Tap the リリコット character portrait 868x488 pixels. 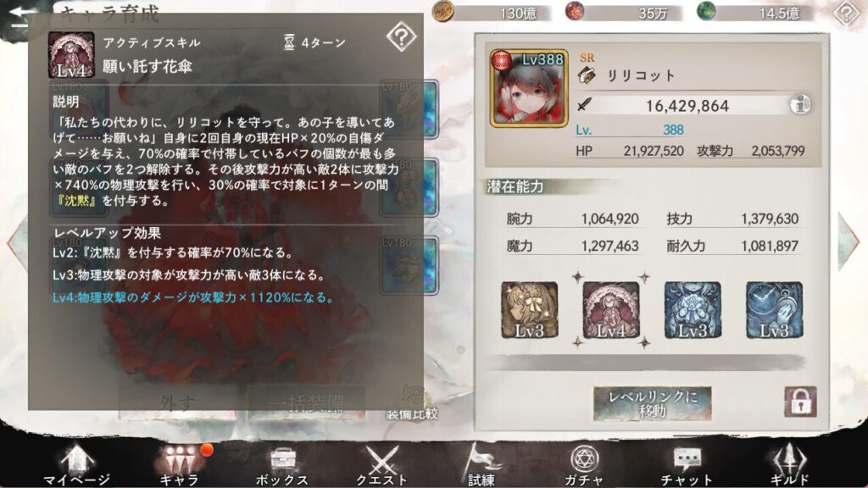click(529, 88)
